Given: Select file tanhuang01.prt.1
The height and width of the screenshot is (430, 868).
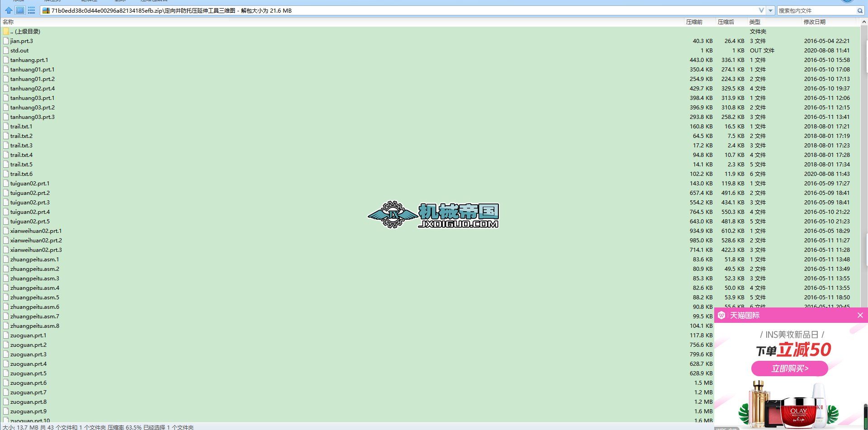Looking at the screenshot, I should point(32,69).
